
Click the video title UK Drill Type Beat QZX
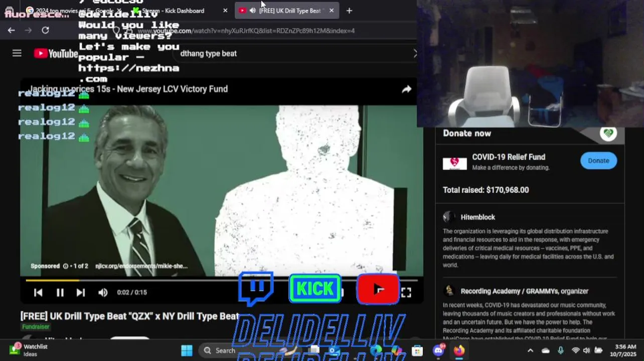(129, 316)
